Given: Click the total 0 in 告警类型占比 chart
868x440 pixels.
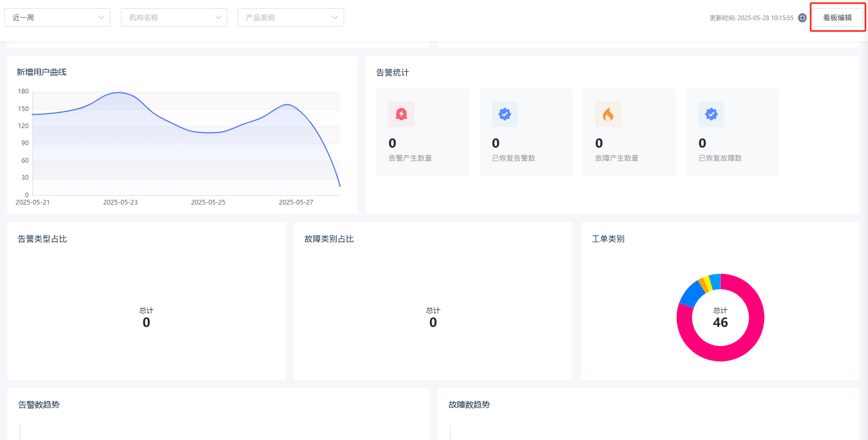Looking at the screenshot, I should pyautogui.click(x=146, y=322).
